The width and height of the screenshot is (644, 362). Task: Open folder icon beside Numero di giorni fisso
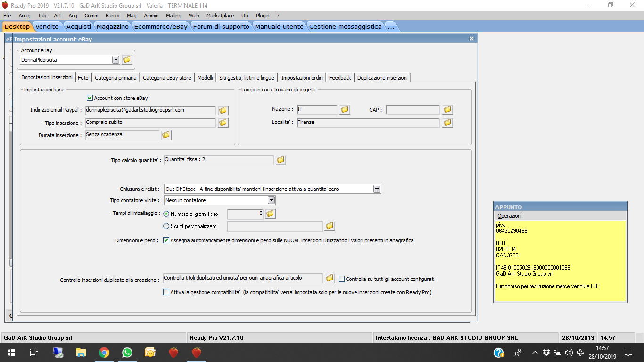(270, 214)
